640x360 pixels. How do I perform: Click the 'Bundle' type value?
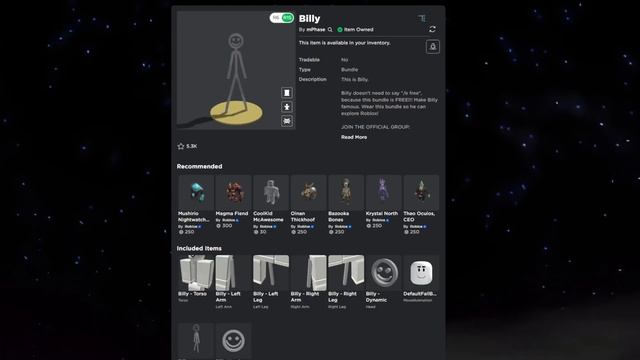click(x=349, y=69)
